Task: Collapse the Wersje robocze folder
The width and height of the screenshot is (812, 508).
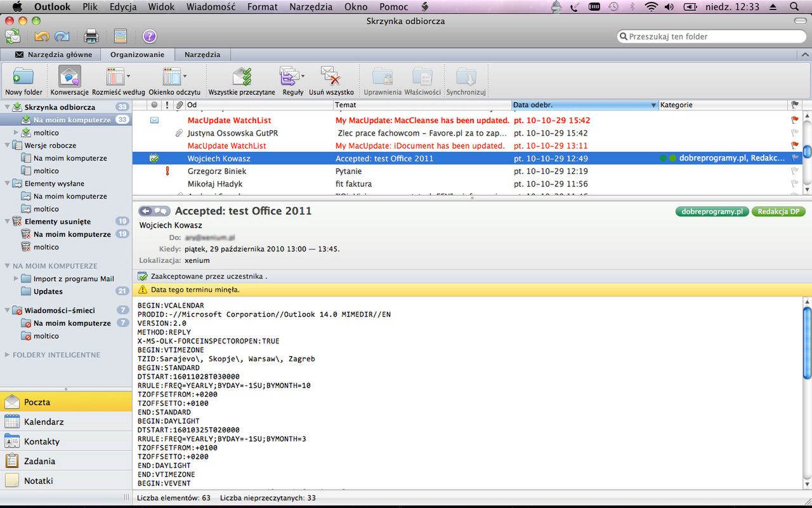Action: tap(7, 145)
